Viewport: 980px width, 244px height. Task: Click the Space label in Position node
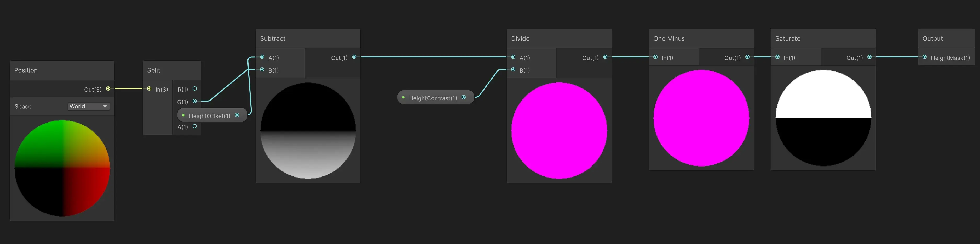pos(23,106)
